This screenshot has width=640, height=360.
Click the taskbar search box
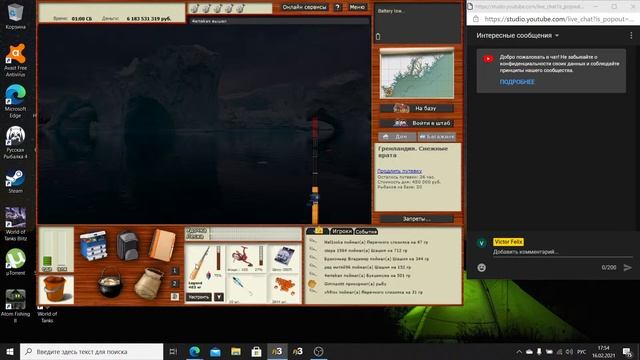point(91,351)
